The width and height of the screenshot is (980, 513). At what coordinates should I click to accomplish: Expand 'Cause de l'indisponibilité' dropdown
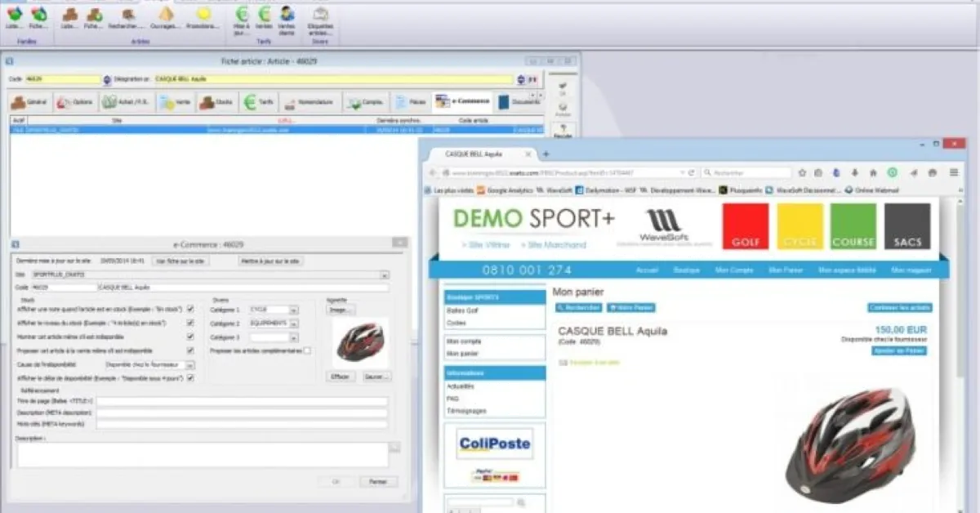tap(191, 364)
